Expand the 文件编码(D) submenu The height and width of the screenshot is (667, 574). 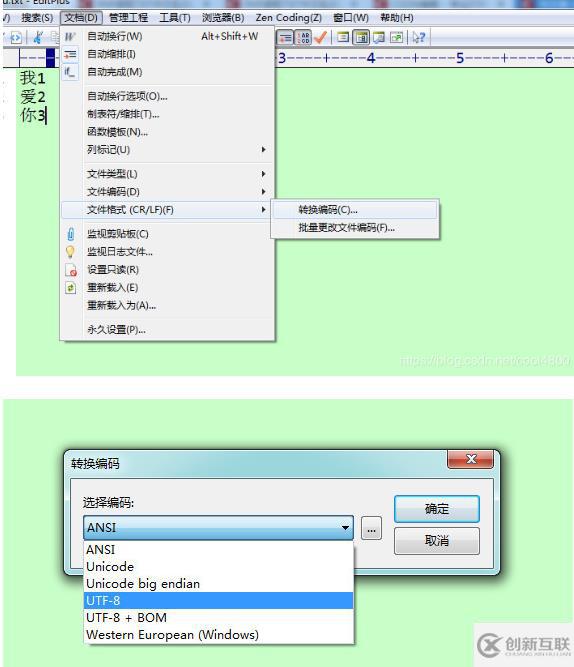pyautogui.click(x=168, y=192)
